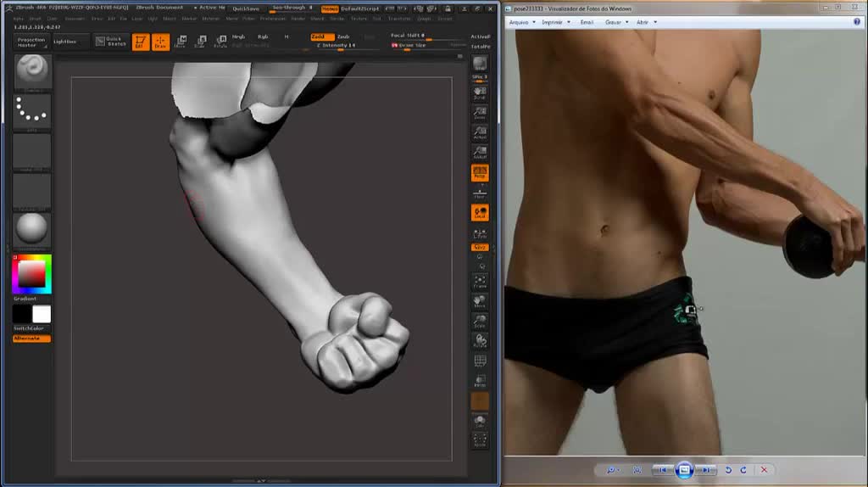This screenshot has height=487, width=868.
Task: Click the Frame icon in right shelf
Action: pos(480,282)
